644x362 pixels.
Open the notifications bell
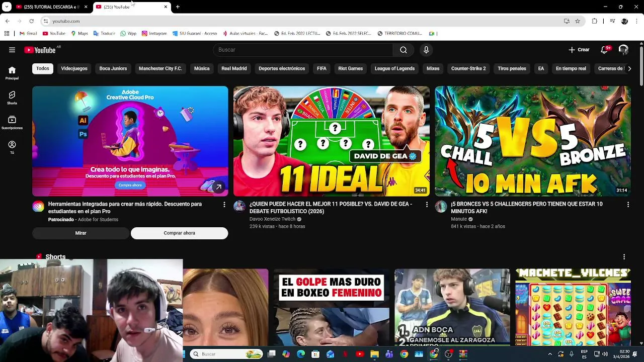pos(604,50)
